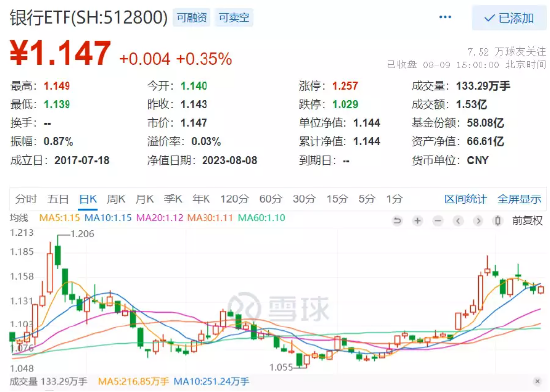Click the 昨收 value 1.143
The image size is (550, 392).
point(194,104)
